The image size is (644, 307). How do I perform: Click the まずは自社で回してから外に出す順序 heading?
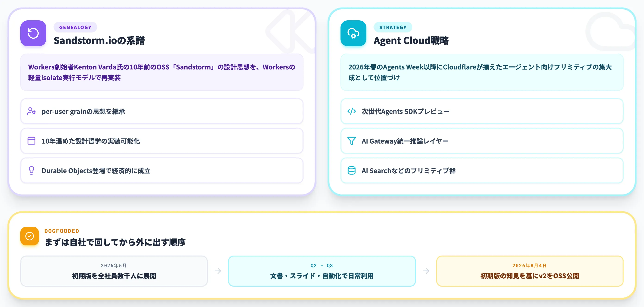(x=115, y=242)
